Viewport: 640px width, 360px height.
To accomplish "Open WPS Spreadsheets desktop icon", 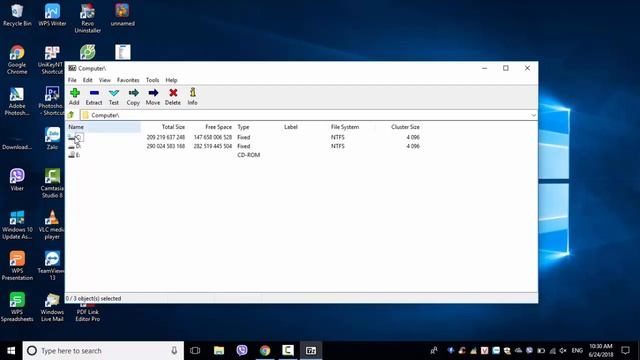I will coord(17,307).
